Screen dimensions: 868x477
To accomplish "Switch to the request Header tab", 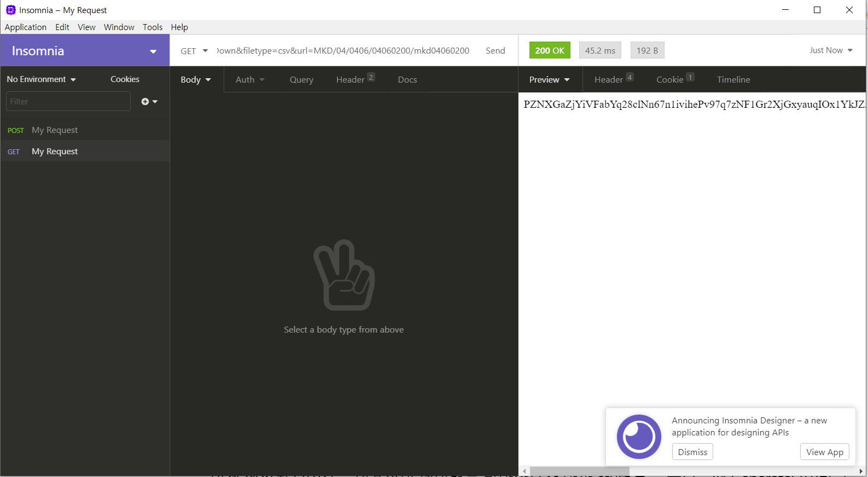I will pos(356,79).
